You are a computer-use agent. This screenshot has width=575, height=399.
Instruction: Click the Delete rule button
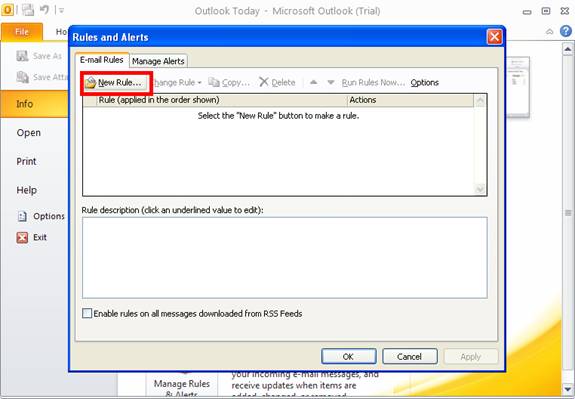point(277,83)
